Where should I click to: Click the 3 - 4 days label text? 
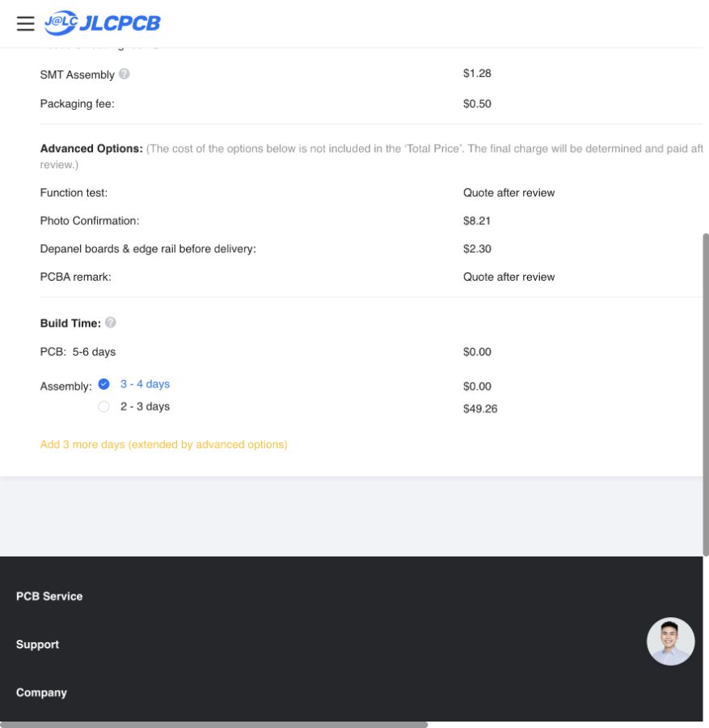point(145,384)
